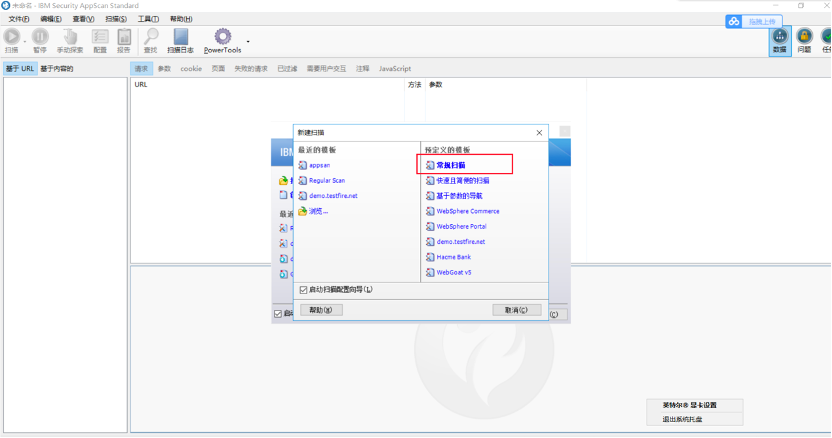Select the WebGoat v5 template
832x438 pixels.
coord(454,272)
